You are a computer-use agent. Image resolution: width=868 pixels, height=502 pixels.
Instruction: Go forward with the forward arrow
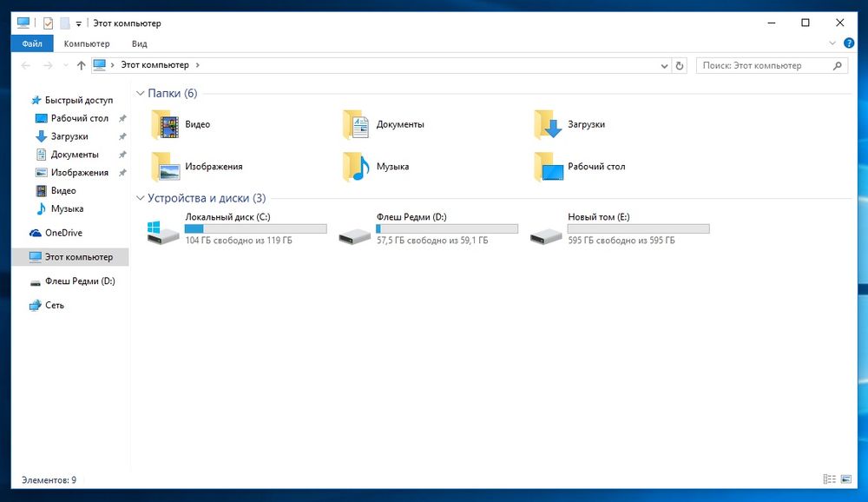(x=48, y=65)
